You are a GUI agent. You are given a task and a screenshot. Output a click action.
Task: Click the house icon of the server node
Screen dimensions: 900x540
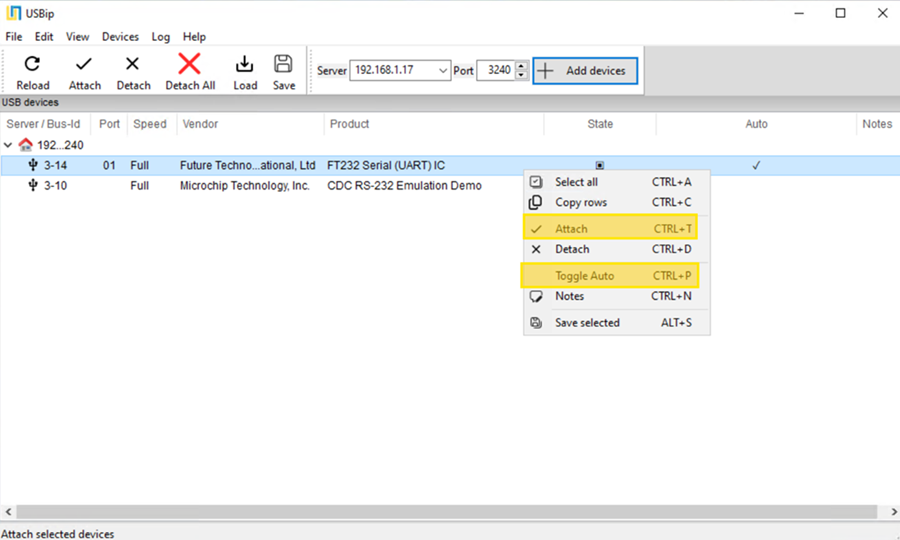(26, 145)
